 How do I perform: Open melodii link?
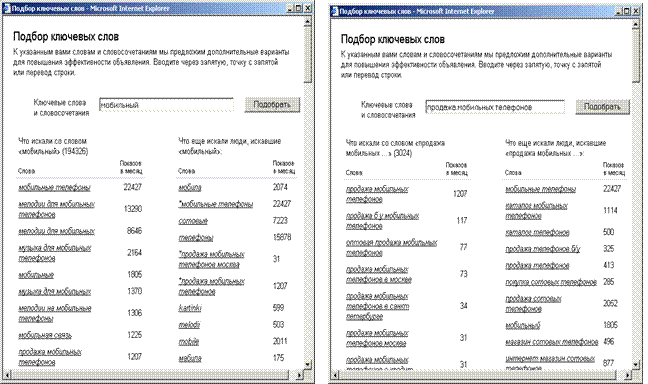click(x=189, y=325)
